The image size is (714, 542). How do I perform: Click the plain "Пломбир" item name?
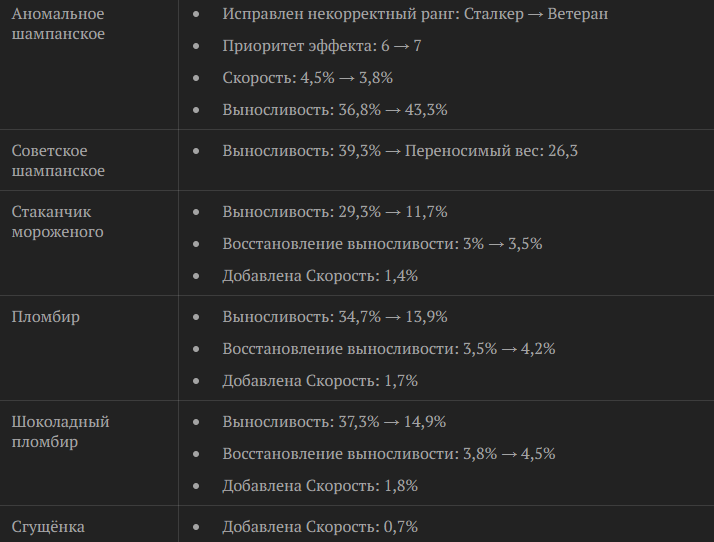click(x=46, y=317)
